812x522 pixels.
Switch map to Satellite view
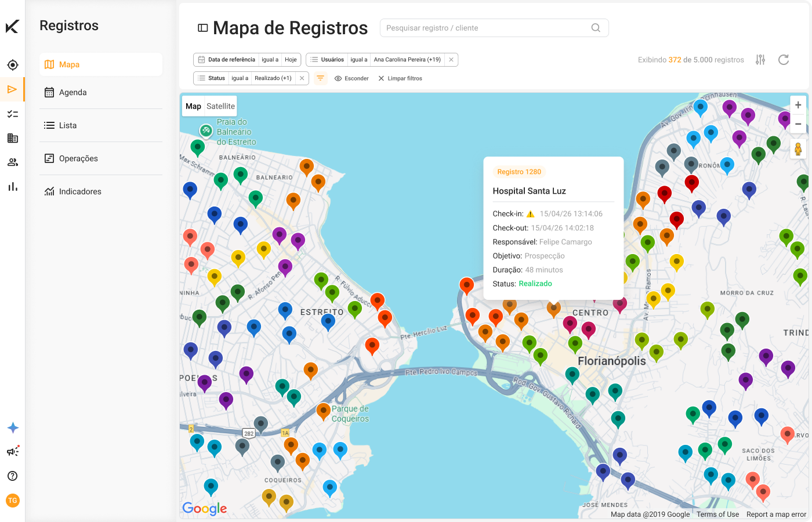(x=220, y=106)
